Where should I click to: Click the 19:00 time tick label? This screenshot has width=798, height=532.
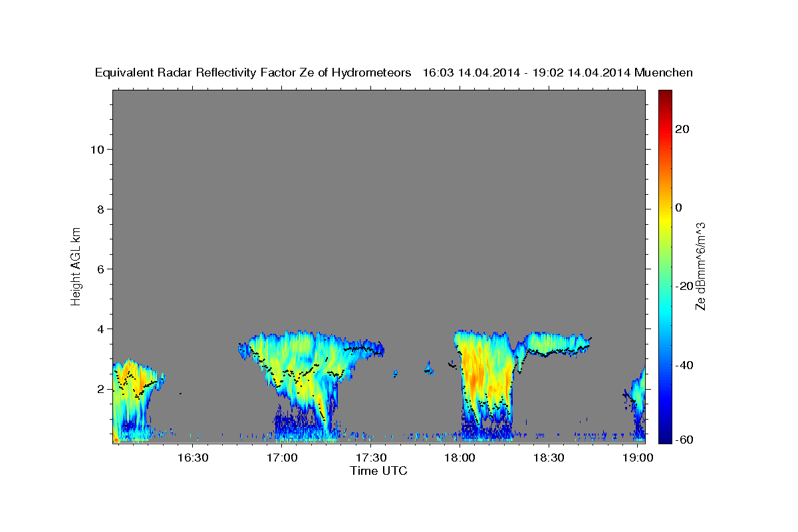click(x=638, y=458)
